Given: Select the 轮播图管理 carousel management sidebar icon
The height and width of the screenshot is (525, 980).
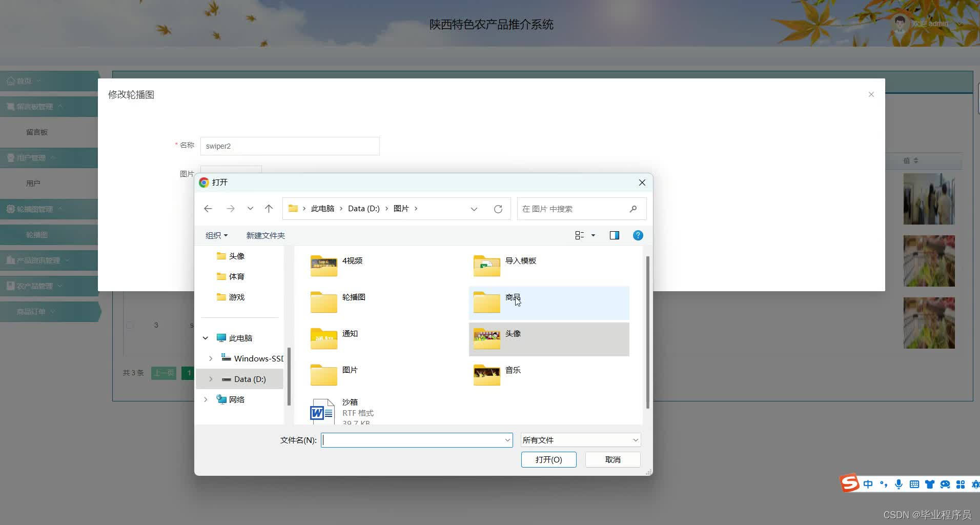Looking at the screenshot, I should (x=11, y=209).
